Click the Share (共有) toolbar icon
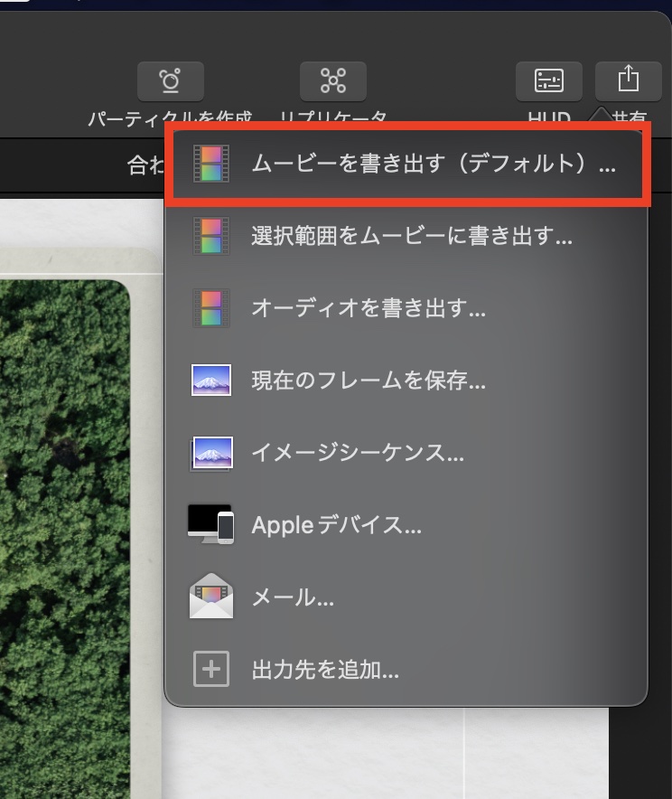The image size is (672, 799). tap(629, 81)
